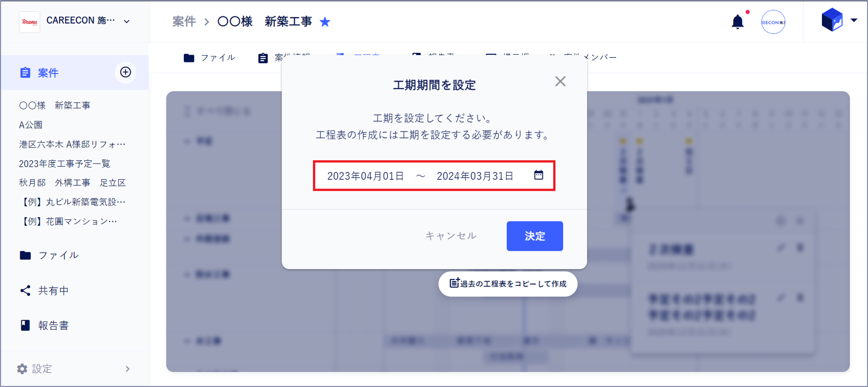868x387 pixels.
Task: Click the folder icon on the ファイル tab
Action: click(x=189, y=58)
